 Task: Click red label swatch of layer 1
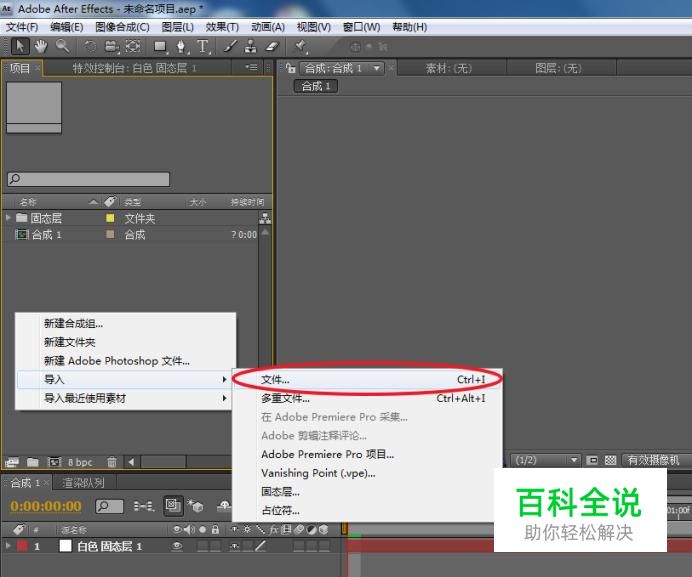tap(22, 547)
